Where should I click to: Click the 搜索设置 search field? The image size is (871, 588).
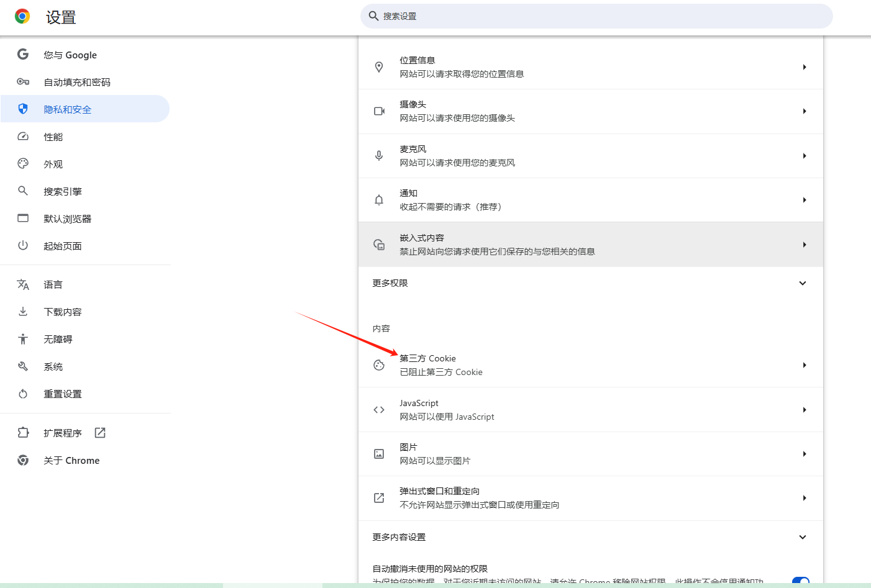coord(596,16)
